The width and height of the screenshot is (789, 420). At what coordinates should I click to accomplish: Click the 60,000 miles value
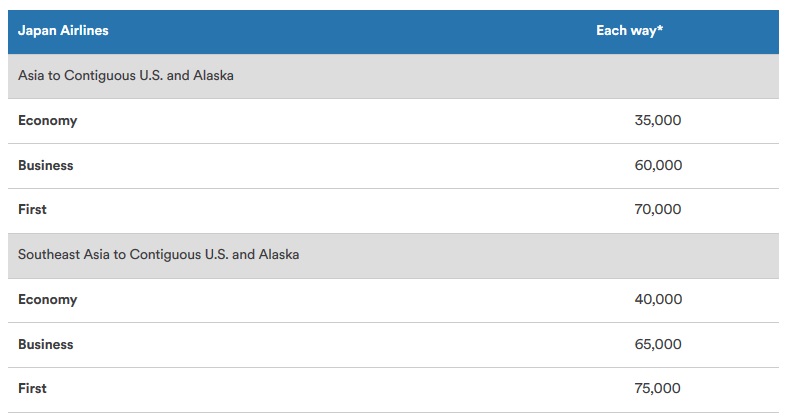coord(658,166)
